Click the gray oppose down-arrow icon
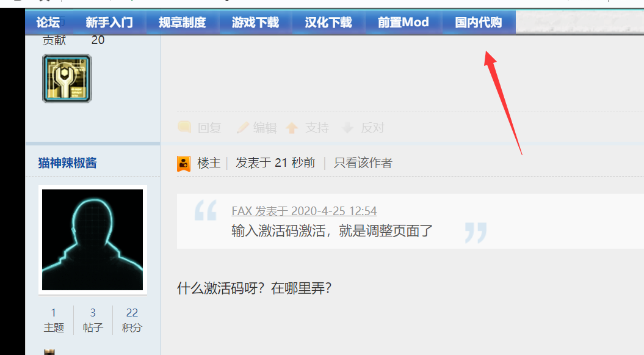 pos(348,128)
